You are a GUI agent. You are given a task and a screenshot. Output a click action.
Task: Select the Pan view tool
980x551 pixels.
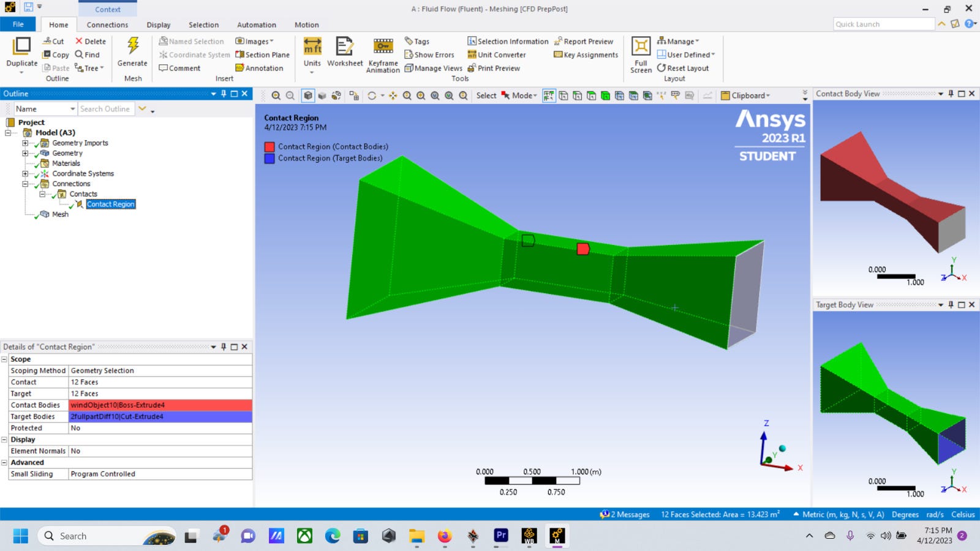coord(393,96)
